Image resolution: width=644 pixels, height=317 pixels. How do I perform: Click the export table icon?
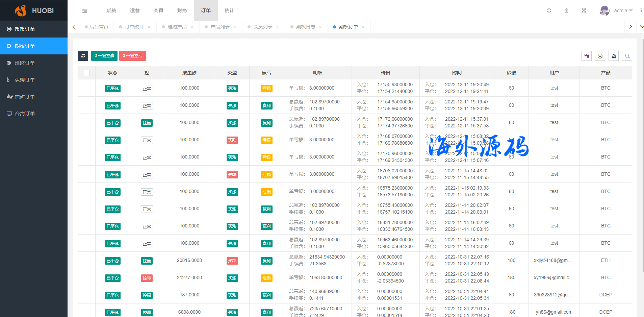coord(614,56)
